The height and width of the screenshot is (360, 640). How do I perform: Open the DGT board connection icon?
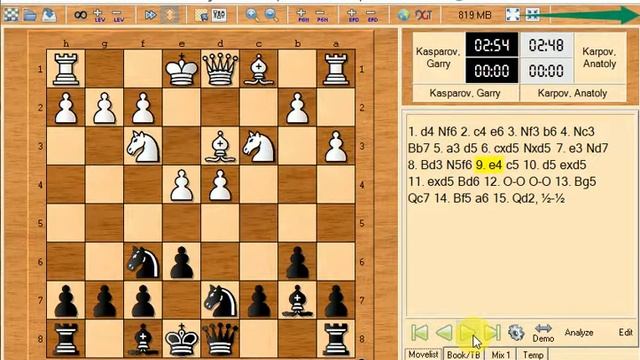424,16
